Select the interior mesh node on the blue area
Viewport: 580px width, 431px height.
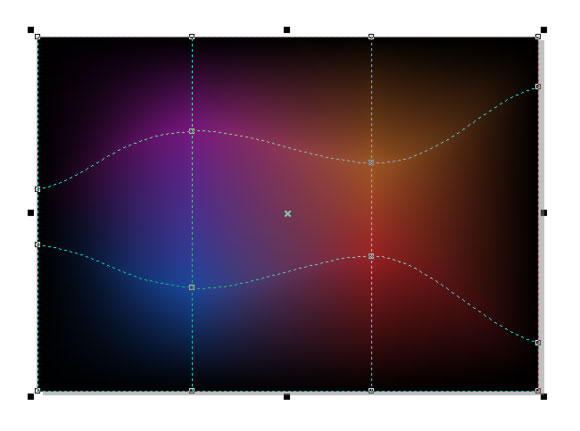click(x=192, y=287)
